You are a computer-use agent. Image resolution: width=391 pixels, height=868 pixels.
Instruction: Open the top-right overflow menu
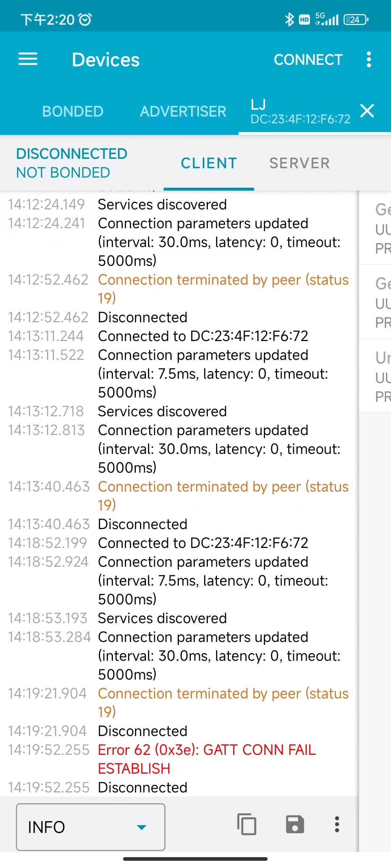(369, 59)
